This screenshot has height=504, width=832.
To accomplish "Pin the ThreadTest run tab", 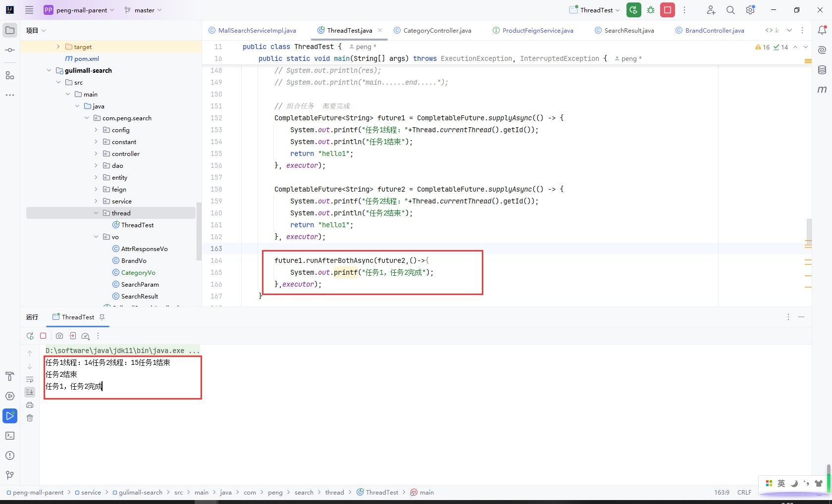I will point(102,317).
